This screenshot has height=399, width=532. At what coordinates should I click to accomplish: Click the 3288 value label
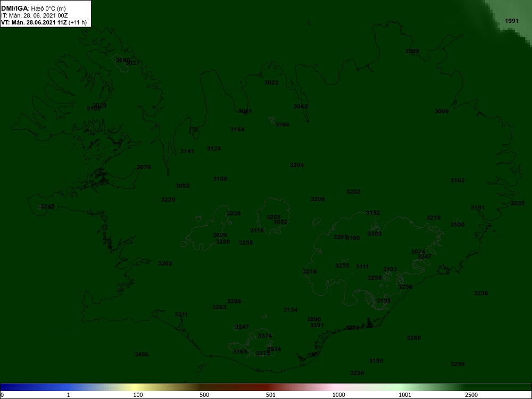coord(222,242)
